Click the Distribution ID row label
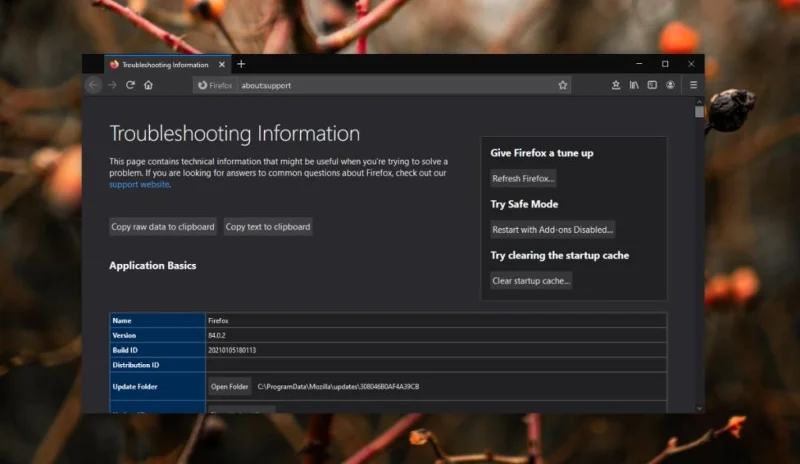Image resolution: width=800 pixels, height=464 pixels. 136,365
